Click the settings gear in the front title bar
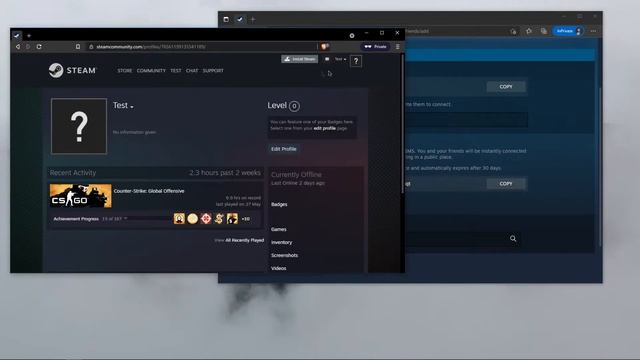 (x=352, y=36)
